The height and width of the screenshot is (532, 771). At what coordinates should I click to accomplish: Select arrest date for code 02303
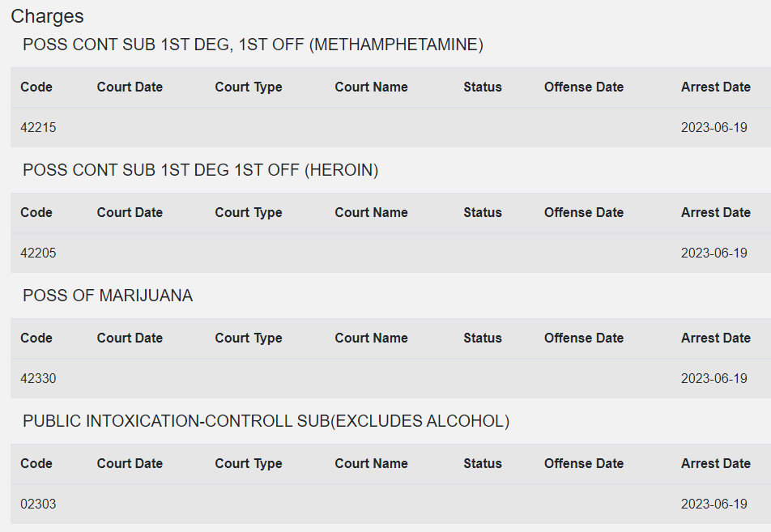click(714, 504)
